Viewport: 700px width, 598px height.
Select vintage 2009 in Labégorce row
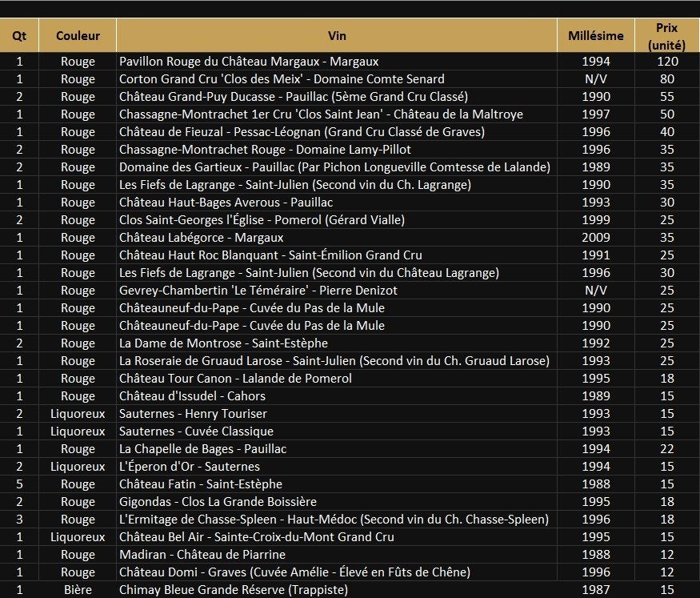(x=595, y=238)
